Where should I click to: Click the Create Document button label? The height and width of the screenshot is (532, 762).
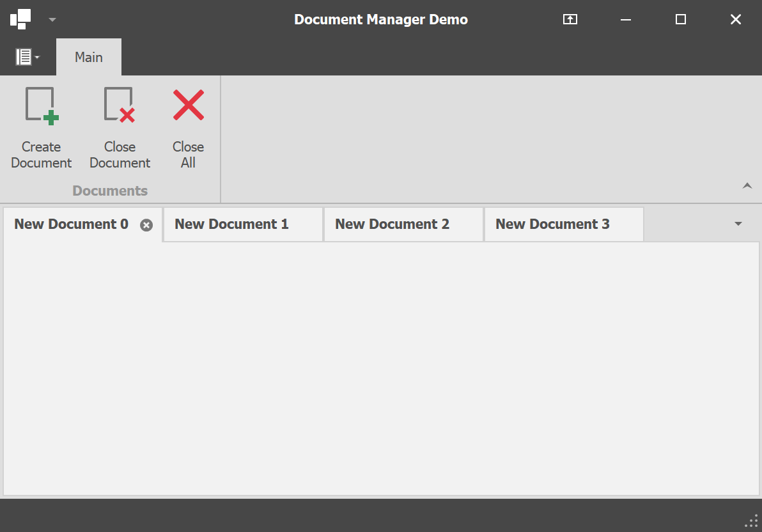(x=41, y=155)
